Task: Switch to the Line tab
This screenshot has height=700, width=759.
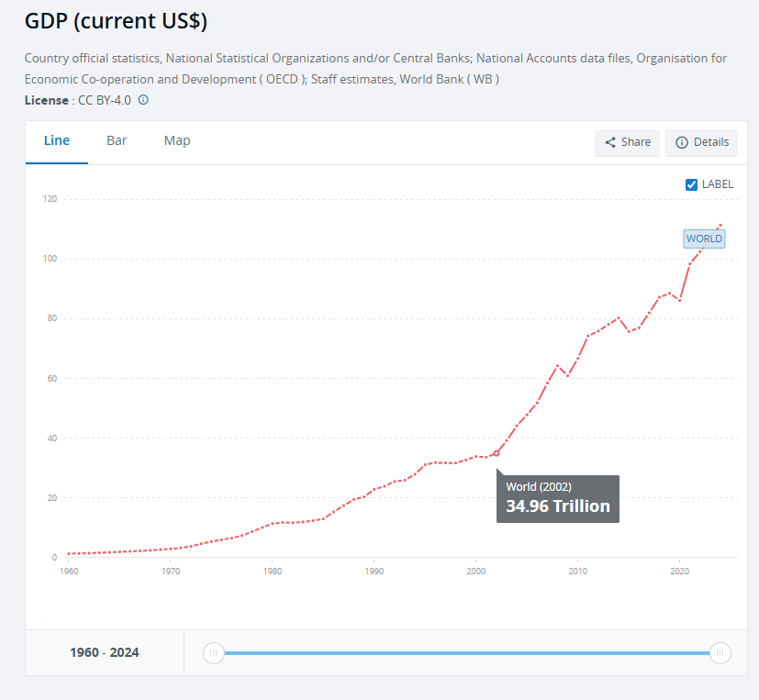Action: click(x=57, y=140)
